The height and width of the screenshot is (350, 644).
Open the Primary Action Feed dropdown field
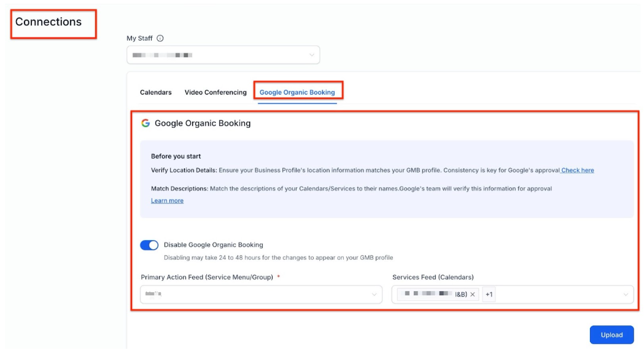[258, 295]
